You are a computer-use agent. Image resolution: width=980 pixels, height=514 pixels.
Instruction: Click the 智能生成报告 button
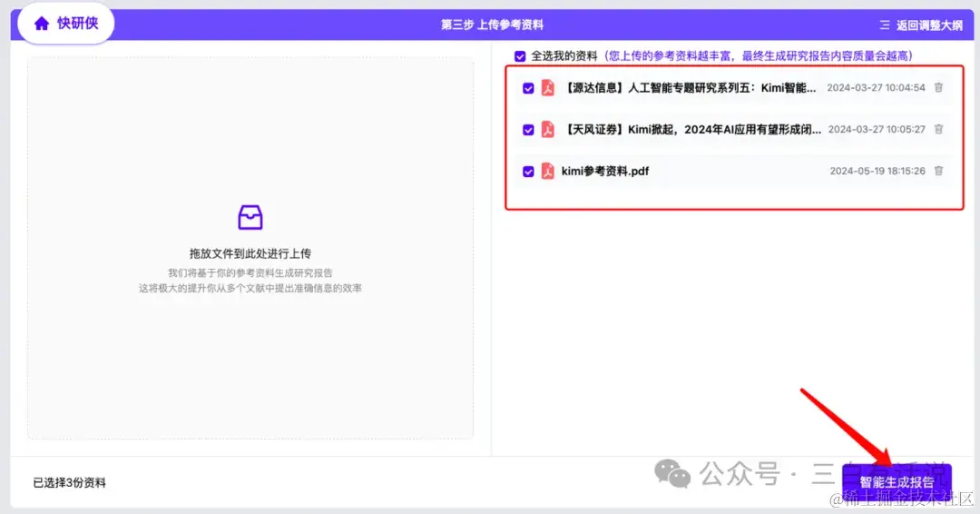click(897, 482)
